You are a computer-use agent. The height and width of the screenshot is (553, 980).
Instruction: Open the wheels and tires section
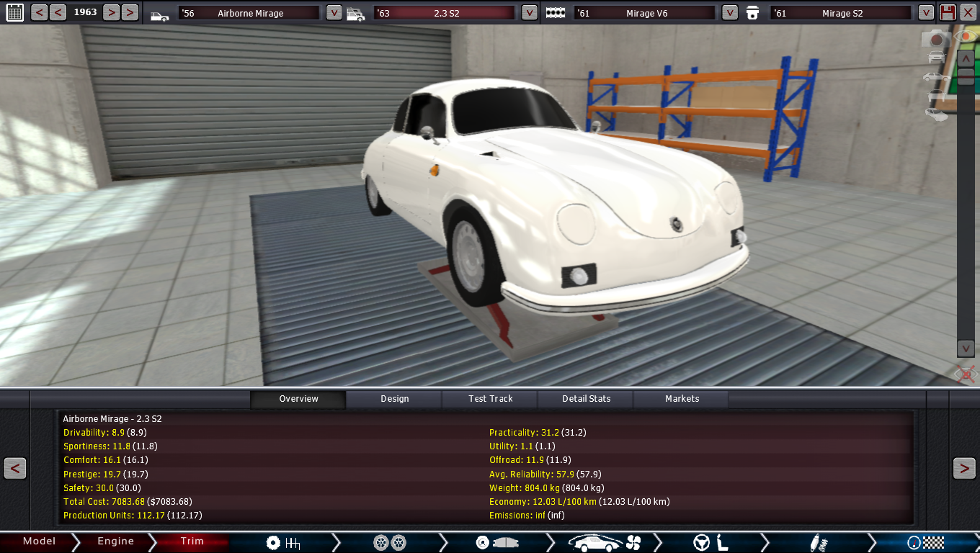pyautogui.click(x=390, y=542)
